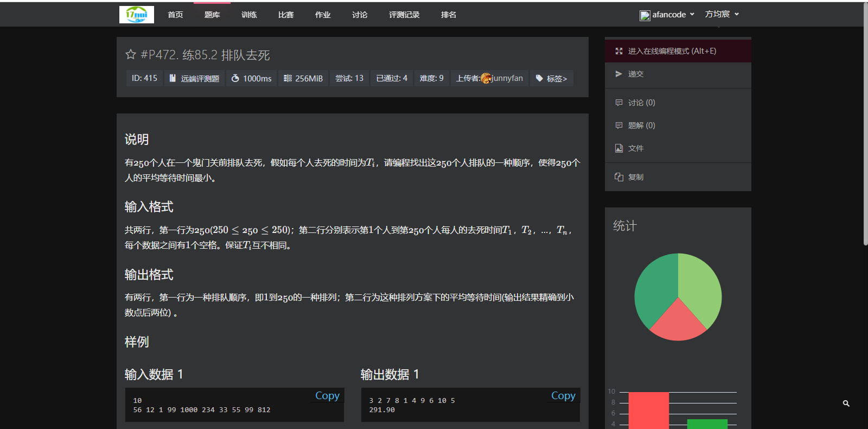
Task: Click the page vertical scrollbar thumb
Action: (865, 124)
